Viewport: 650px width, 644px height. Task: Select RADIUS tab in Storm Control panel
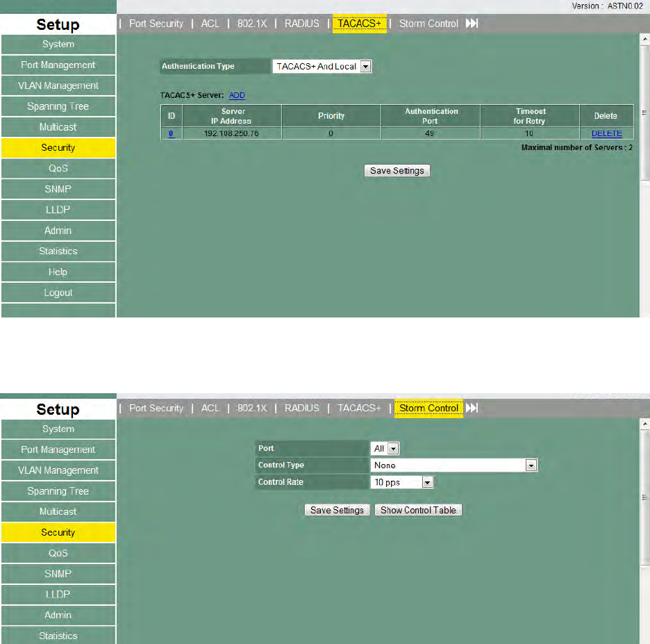tap(302, 408)
